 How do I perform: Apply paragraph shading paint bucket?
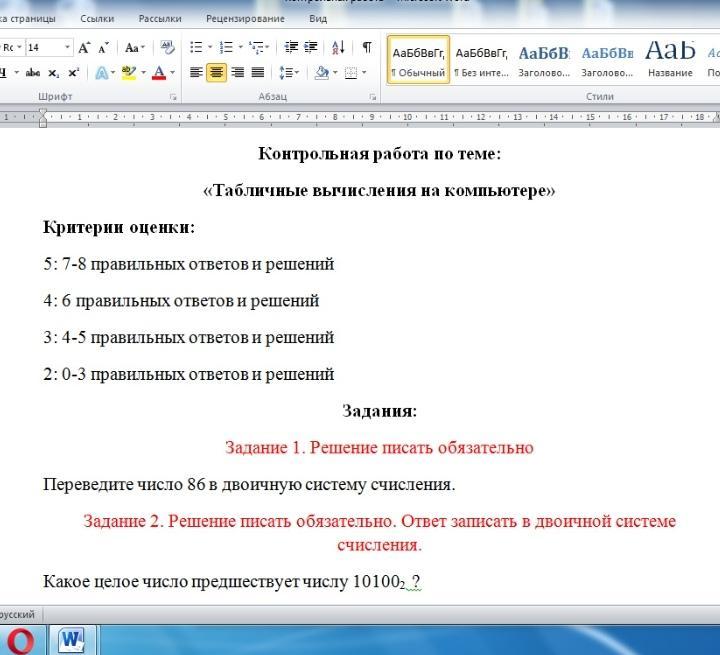[x=322, y=73]
